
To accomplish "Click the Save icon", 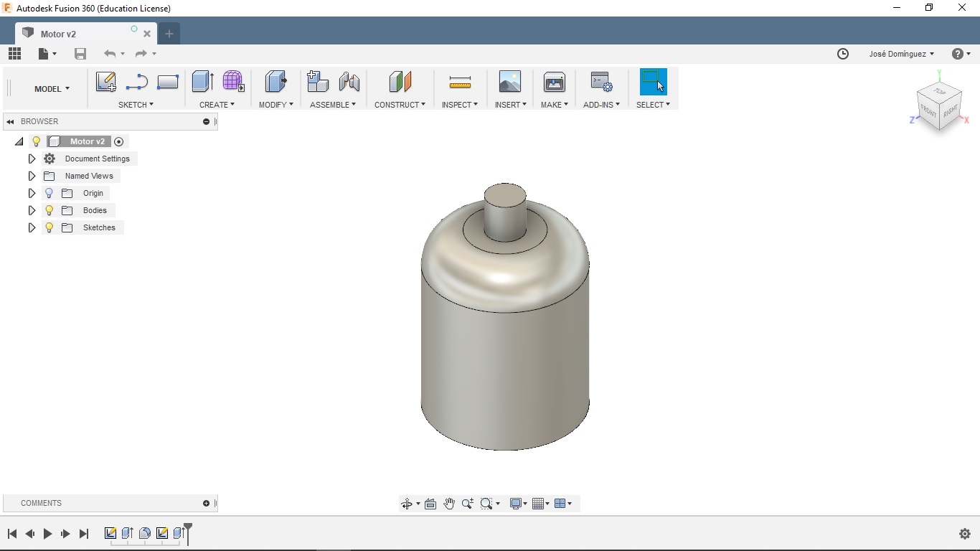I will click(80, 54).
